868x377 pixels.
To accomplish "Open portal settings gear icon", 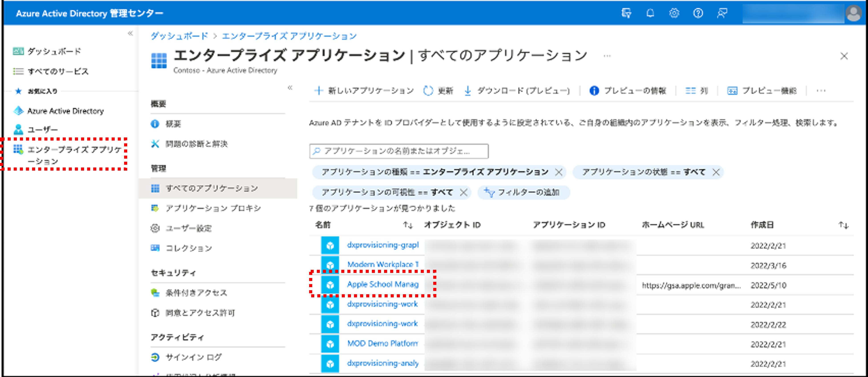I will pos(674,13).
